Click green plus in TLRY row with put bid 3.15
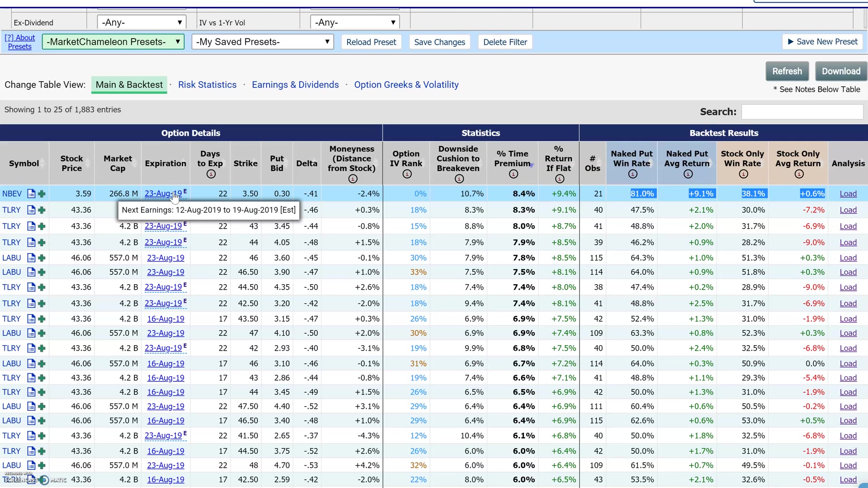Image resolution: width=868 pixels, height=488 pixels. [42, 319]
